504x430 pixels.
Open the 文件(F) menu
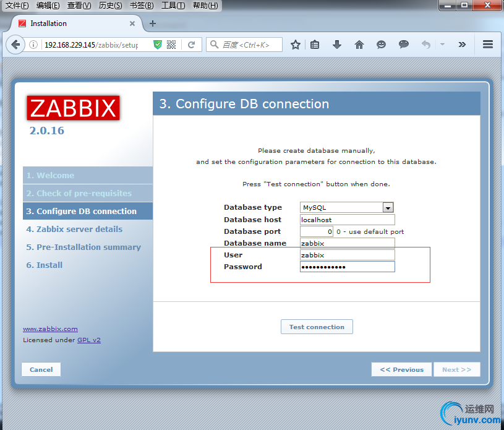[17, 6]
